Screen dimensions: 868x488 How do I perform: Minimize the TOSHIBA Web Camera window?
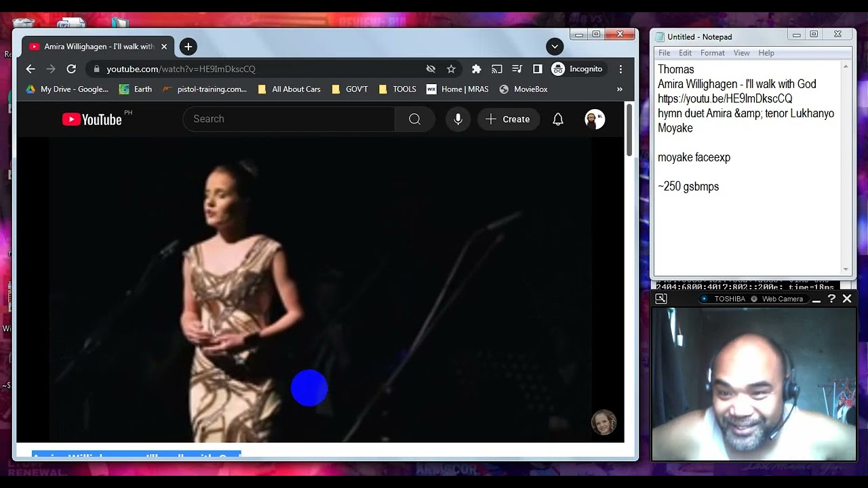[816, 299]
